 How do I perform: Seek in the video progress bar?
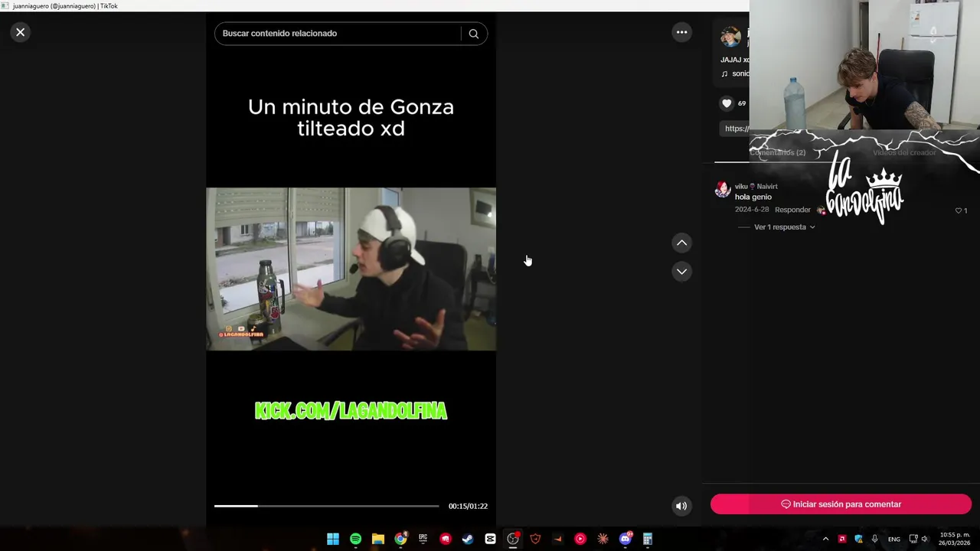click(327, 506)
